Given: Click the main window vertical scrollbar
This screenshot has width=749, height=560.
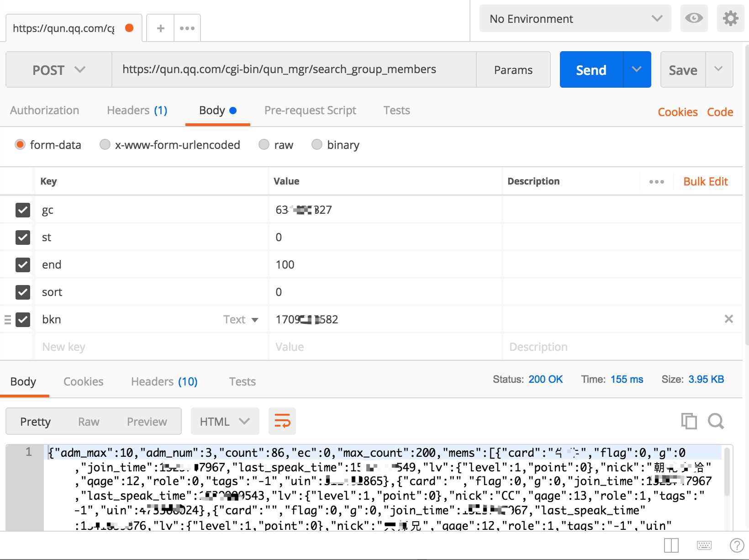Looking at the screenshot, I should point(747,194).
